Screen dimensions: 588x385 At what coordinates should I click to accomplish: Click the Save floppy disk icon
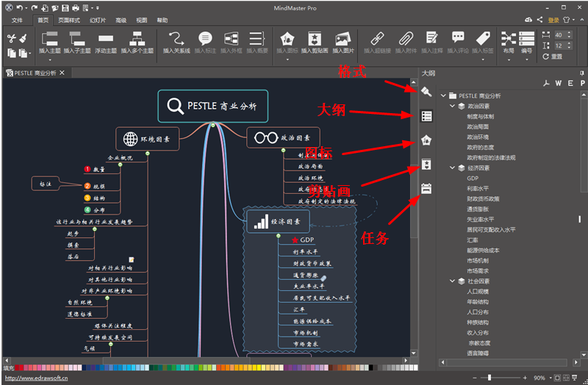click(65, 7)
